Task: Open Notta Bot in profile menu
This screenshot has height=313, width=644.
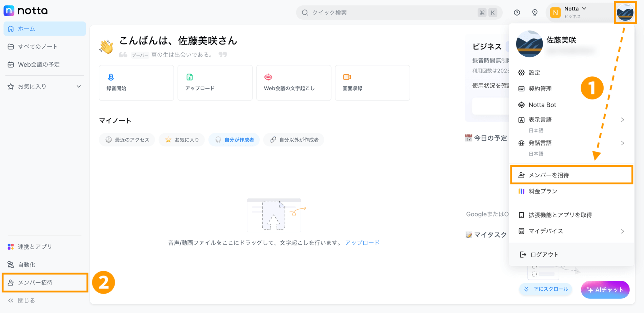Action: [571, 105]
